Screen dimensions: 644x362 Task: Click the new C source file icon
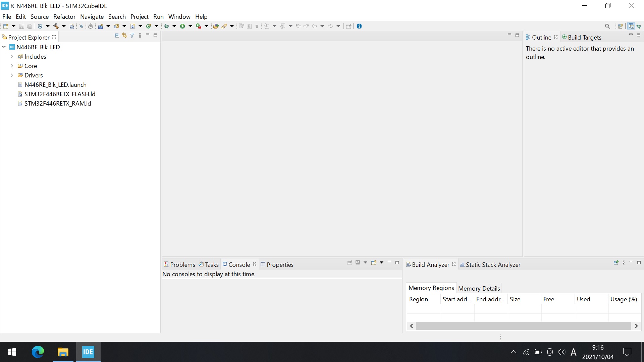coord(132,26)
